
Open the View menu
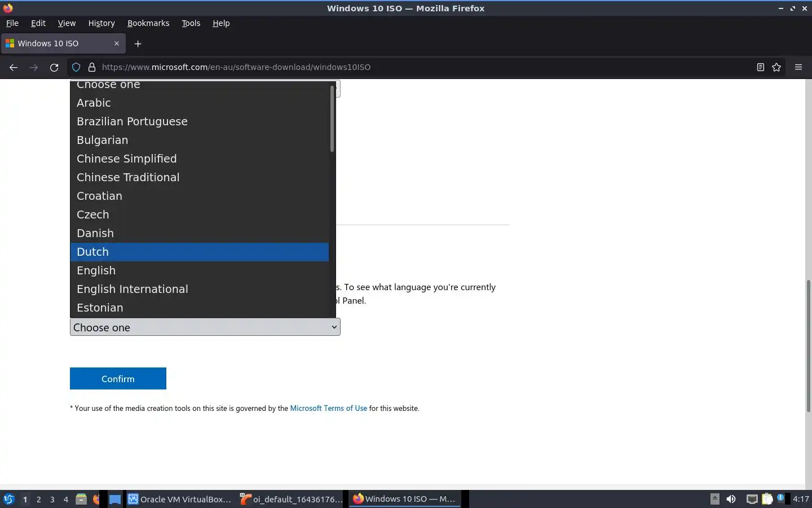67,23
